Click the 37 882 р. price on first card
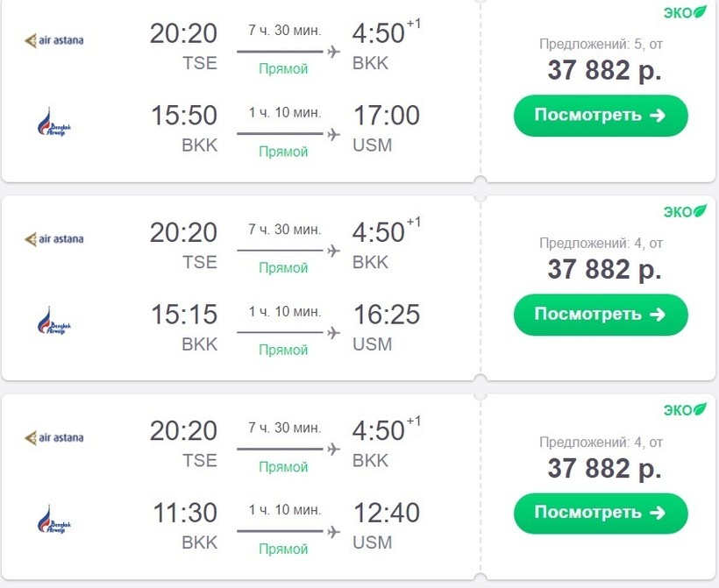The image size is (719, 588). (604, 71)
